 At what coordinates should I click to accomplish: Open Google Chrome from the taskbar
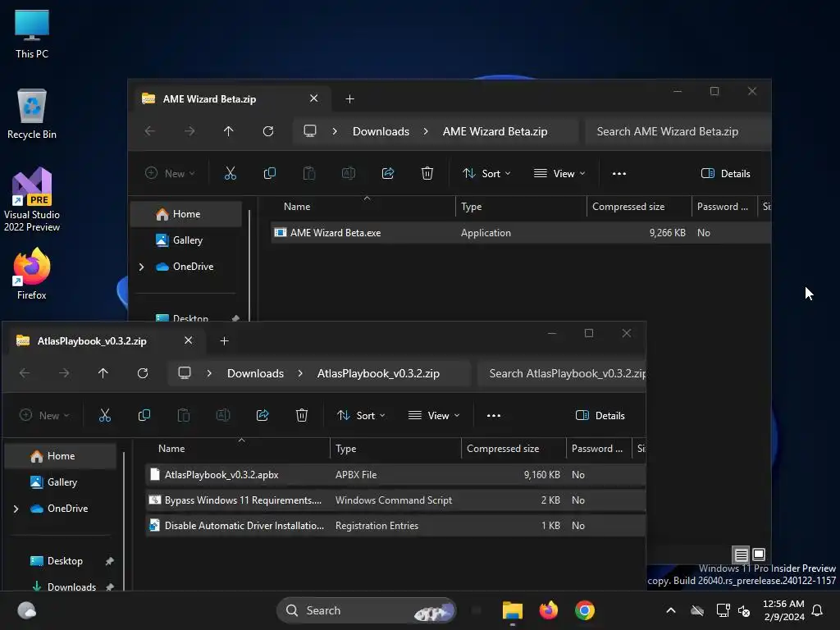(x=584, y=610)
